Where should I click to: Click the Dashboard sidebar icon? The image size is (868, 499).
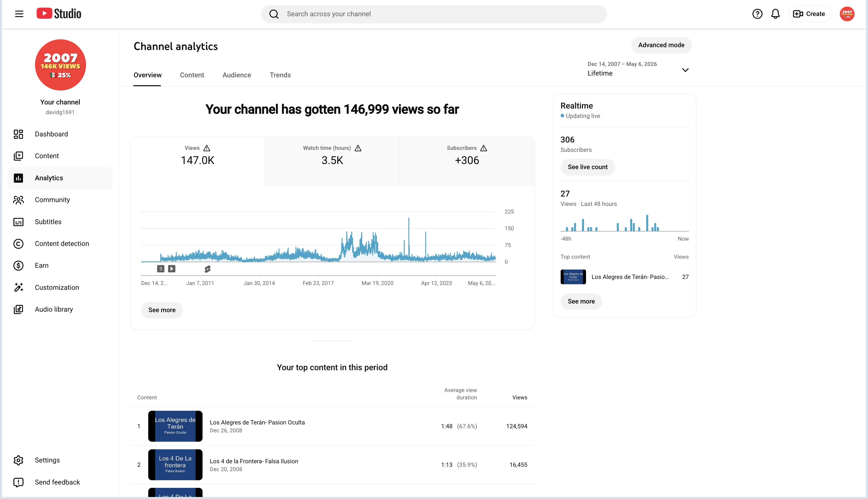pyautogui.click(x=19, y=134)
